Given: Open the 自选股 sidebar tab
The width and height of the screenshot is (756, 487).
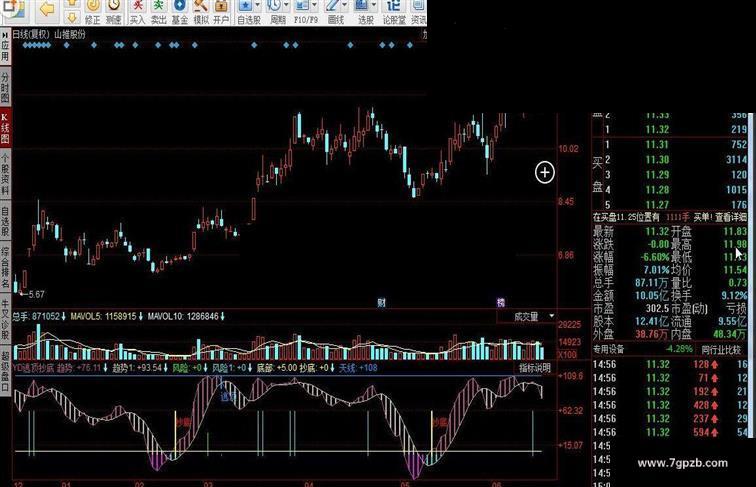Looking at the screenshot, I should pyautogui.click(x=5, y=221).
